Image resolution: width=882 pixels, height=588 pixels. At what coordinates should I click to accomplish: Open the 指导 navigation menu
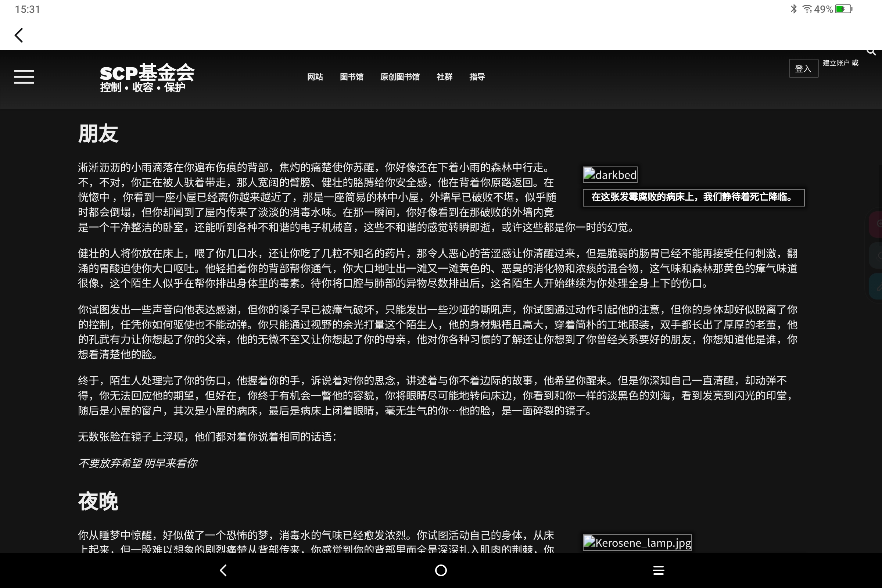coord(477,77)
